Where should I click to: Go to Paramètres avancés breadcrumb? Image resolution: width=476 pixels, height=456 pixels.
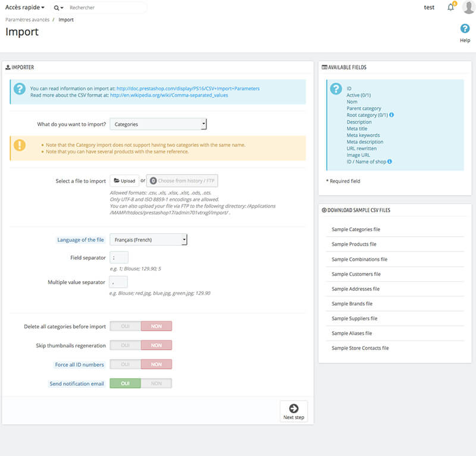27,20
